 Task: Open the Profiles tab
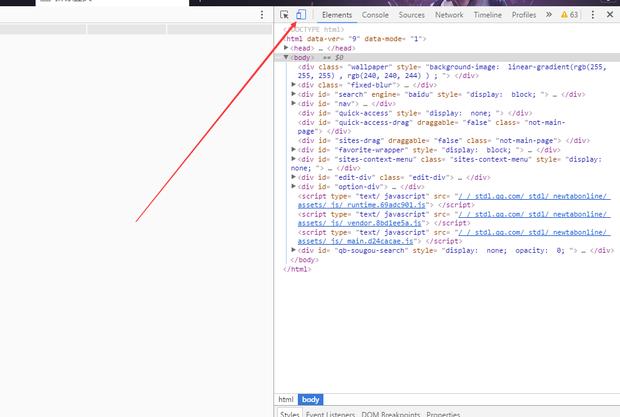click(523, 15)
